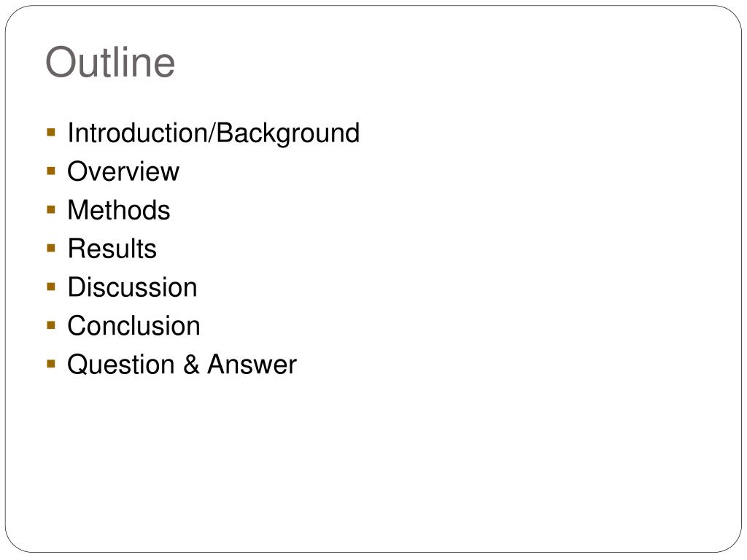Image resolution: width=747 pixels, height=560 pixels.
Task: Click the Discussion bullet text
Action: pyautogui.click(x=133, y=287)
